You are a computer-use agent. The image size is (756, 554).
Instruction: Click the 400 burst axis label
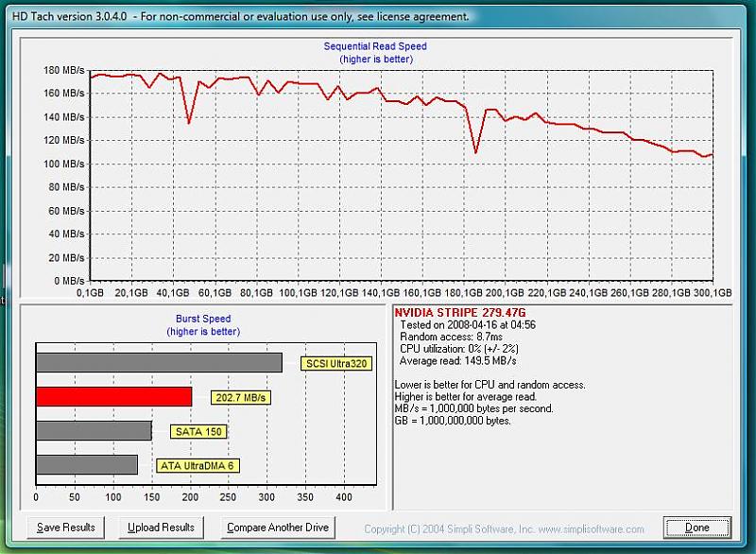click(344, 497)
